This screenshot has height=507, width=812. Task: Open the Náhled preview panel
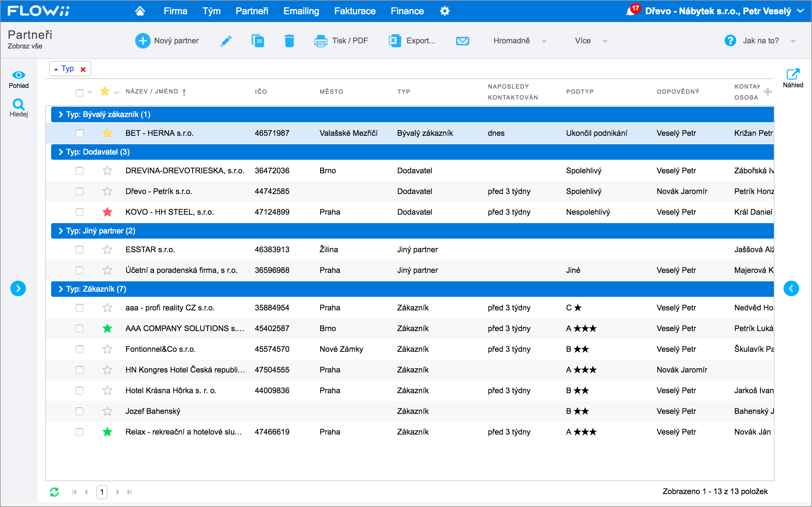point(793,79)
